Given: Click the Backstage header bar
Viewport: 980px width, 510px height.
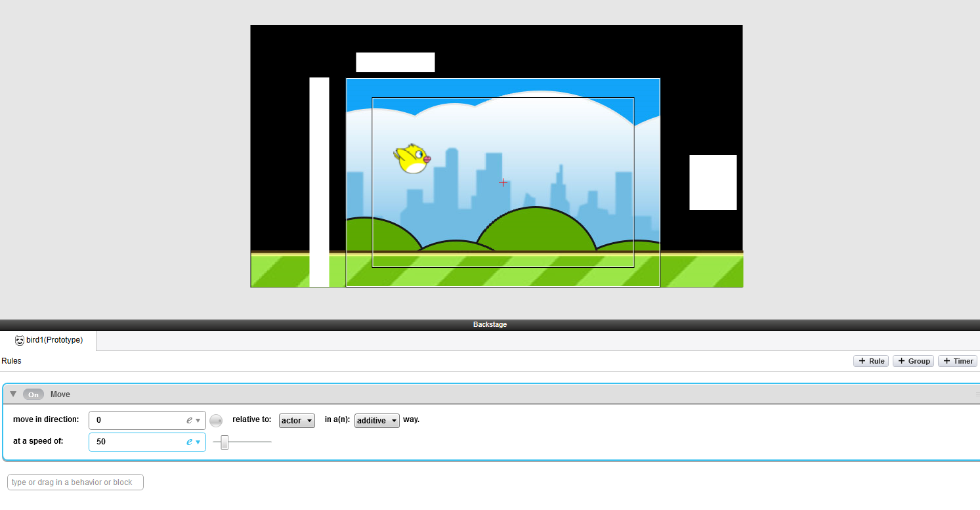Looking at the screenshot, I should 490,325.
